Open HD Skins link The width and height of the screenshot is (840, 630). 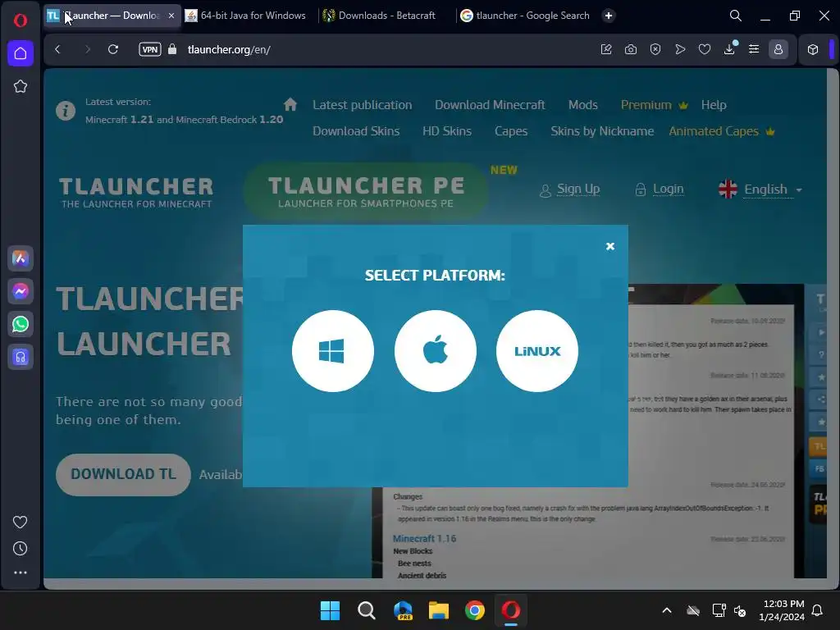[447, 131]
